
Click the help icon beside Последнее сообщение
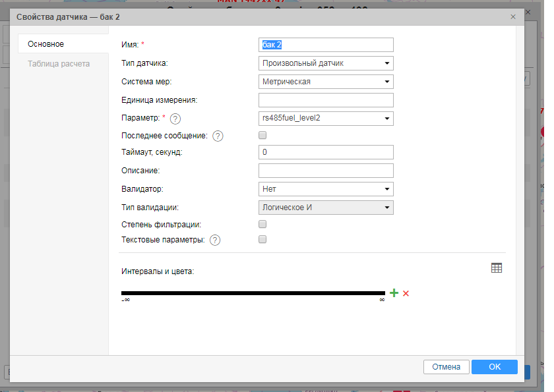218,136
